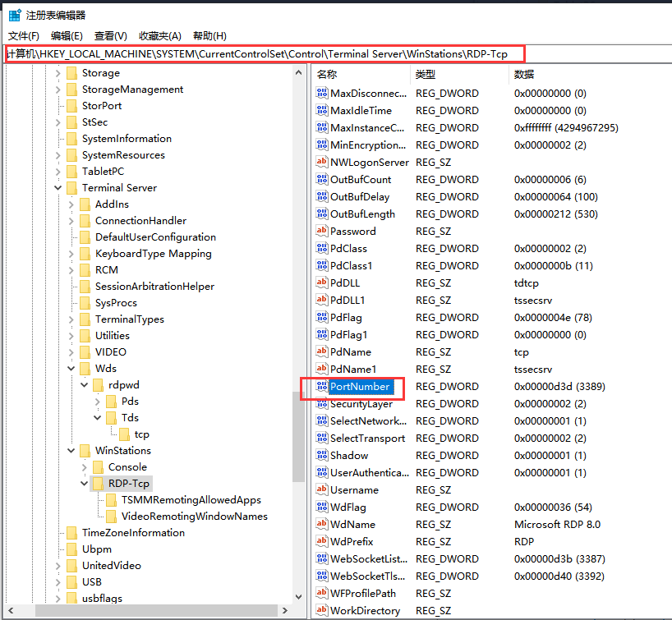Expand the usbflags tree node

(58, 598)
